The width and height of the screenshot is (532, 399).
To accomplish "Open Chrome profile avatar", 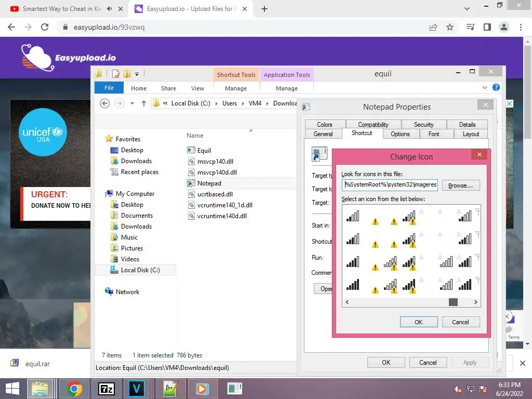I will 504,27.
